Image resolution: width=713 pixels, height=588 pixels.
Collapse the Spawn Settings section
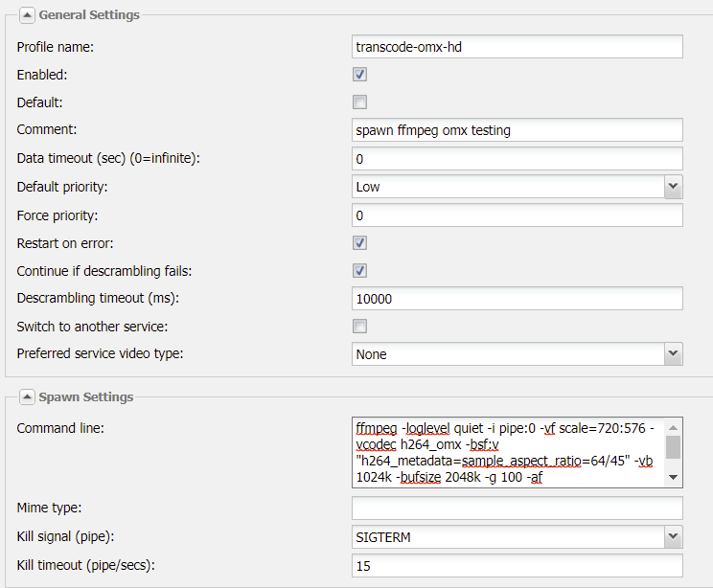(x=26, y=396)
